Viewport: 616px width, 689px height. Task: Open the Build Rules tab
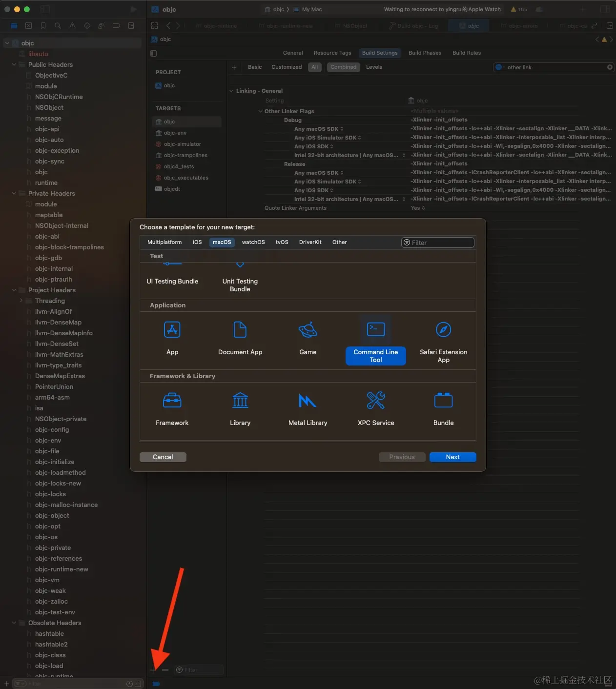[x=467, y=53]
